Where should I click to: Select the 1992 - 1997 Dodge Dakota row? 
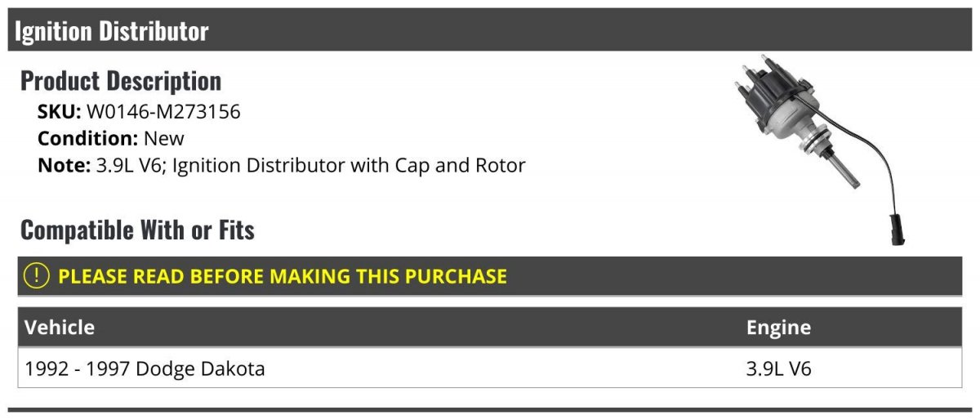(x=145, y=369)
